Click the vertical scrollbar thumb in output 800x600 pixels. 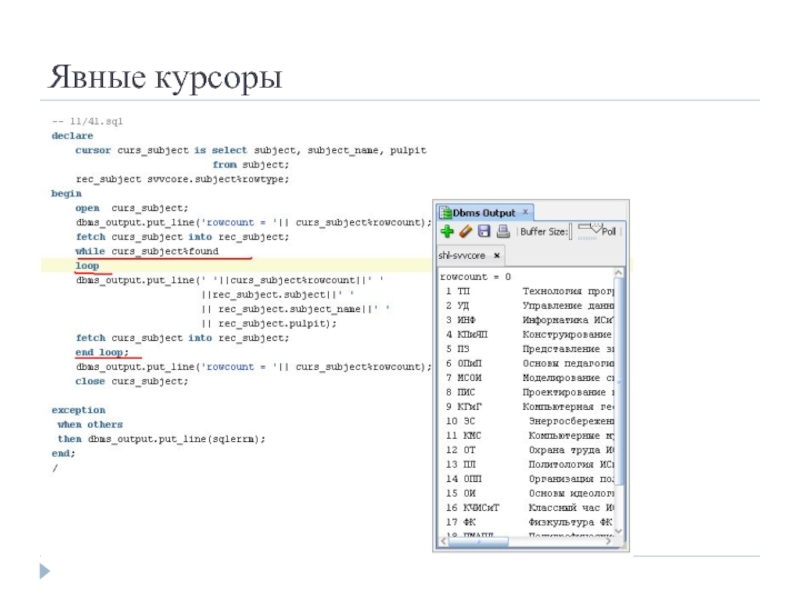pos(621,380)
